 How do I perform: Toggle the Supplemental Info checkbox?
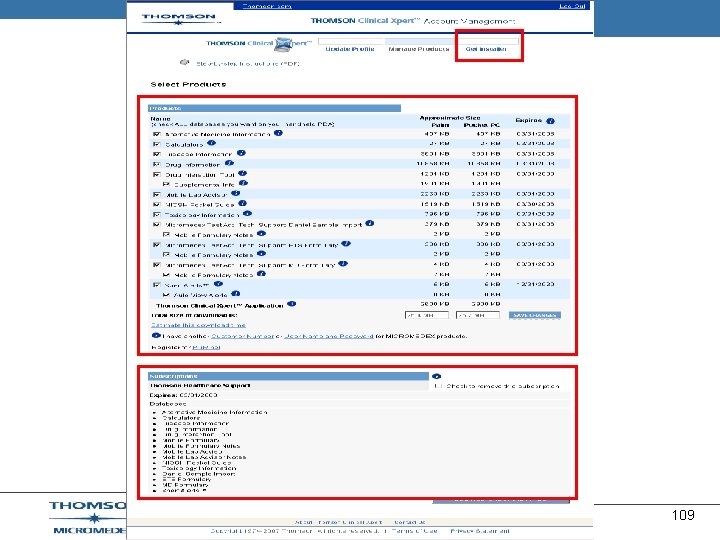coord(166,184)
